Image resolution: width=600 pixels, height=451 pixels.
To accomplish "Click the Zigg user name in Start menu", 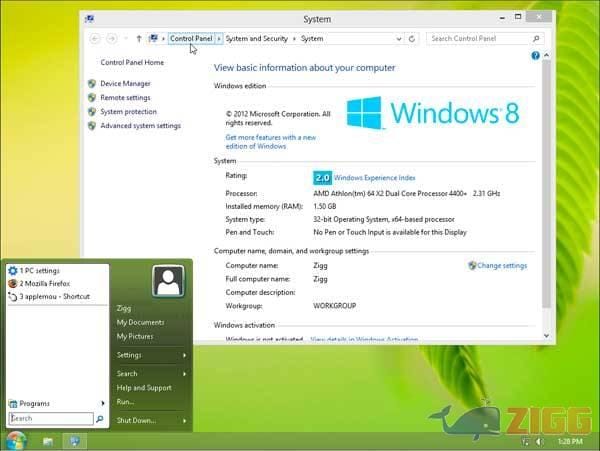I will tap(124, 308).
